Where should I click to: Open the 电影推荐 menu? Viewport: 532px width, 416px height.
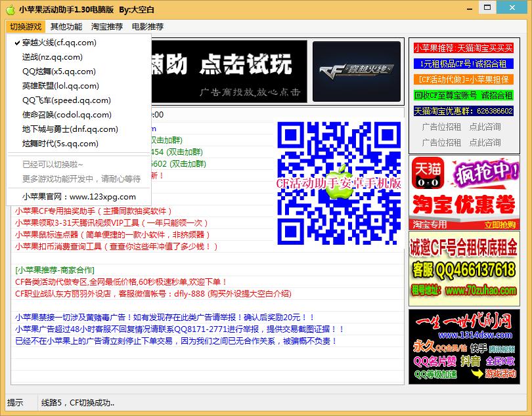(x=148, y=26)
